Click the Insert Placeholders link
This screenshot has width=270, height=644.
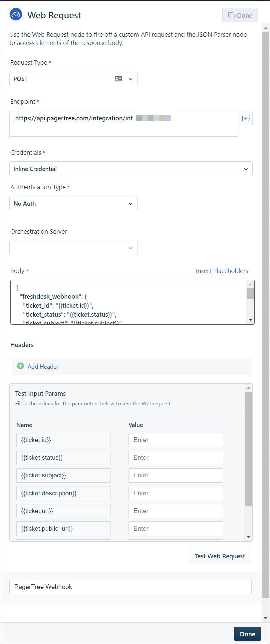point(222,271)
